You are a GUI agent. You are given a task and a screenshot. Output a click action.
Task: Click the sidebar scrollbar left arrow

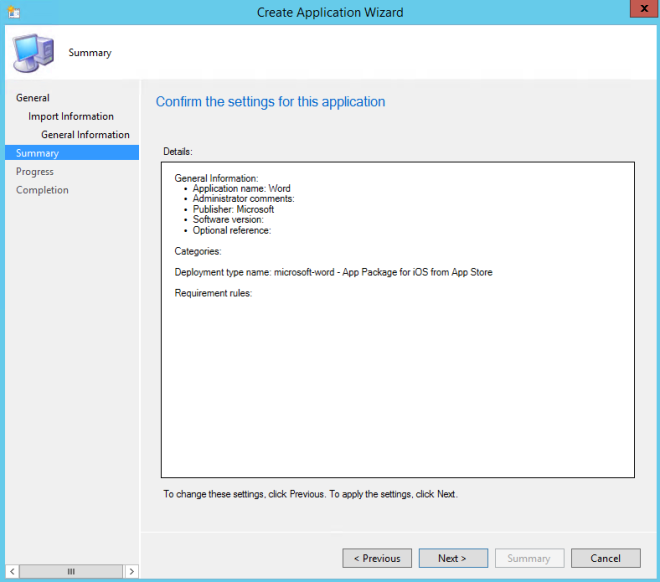pos(10,571)
